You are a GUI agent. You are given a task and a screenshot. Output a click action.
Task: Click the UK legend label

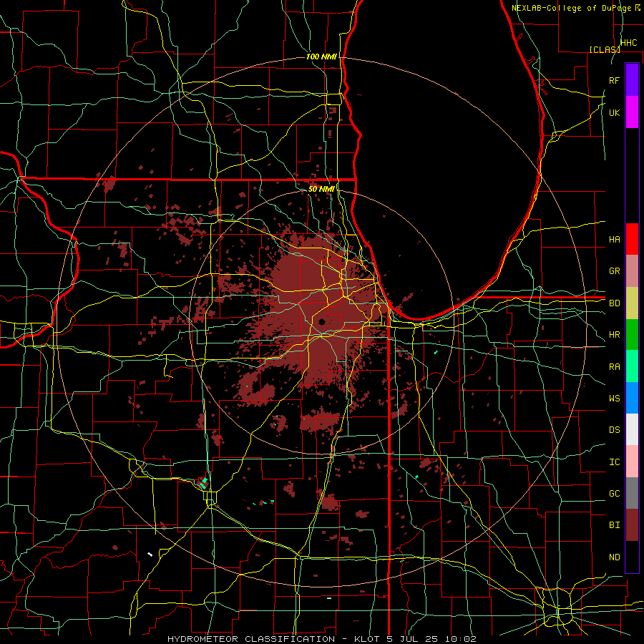[x=614, y=112]
